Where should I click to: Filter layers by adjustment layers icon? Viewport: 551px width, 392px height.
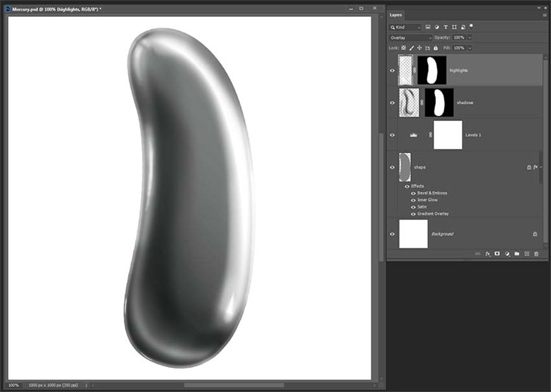pos(437,27)
